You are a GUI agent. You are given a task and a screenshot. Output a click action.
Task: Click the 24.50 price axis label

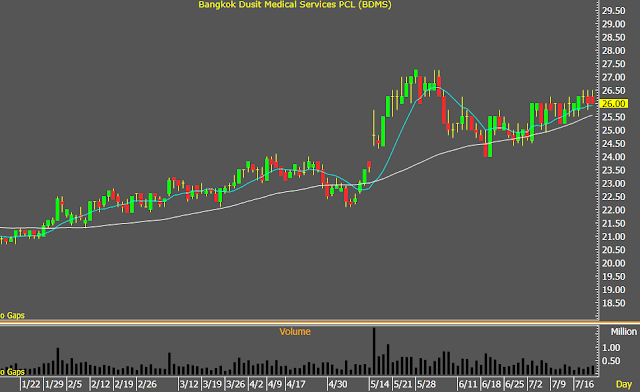(613, 144)
